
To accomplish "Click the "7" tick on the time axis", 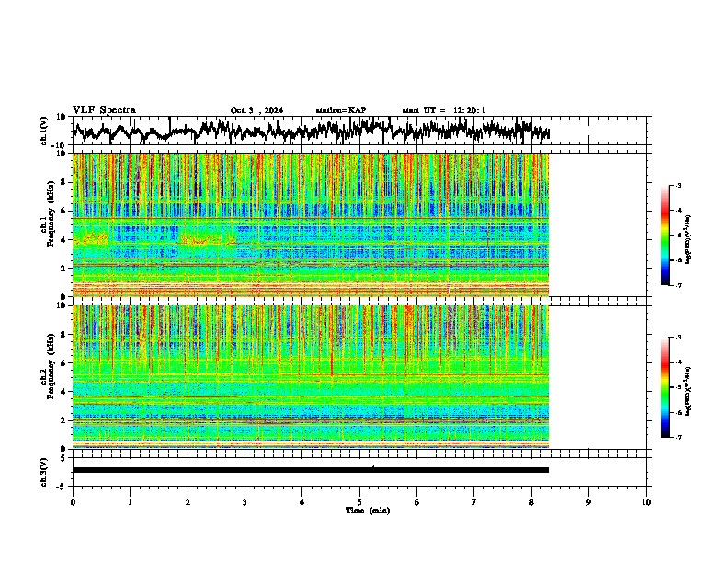I will point(474,502).
